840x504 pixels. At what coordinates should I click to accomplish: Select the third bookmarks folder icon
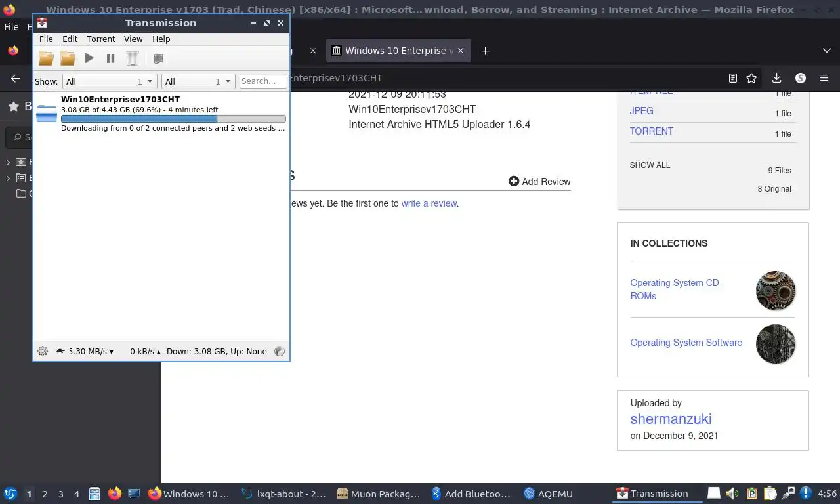click(x=21, y=194)
